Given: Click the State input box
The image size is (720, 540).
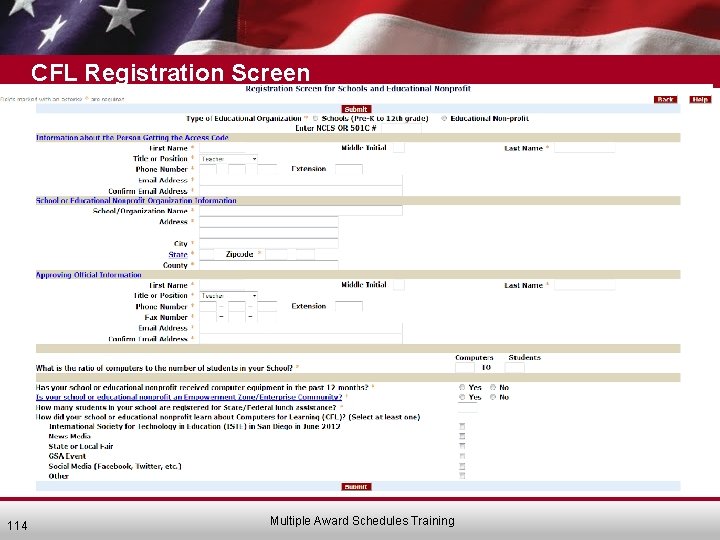Looking at the screenshot, I should [x=207, y=254].
